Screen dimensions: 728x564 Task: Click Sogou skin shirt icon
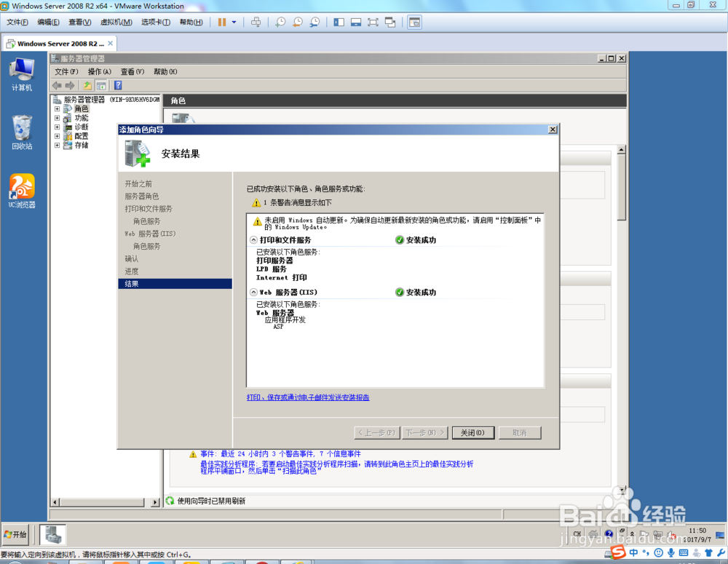coord(708,553)
